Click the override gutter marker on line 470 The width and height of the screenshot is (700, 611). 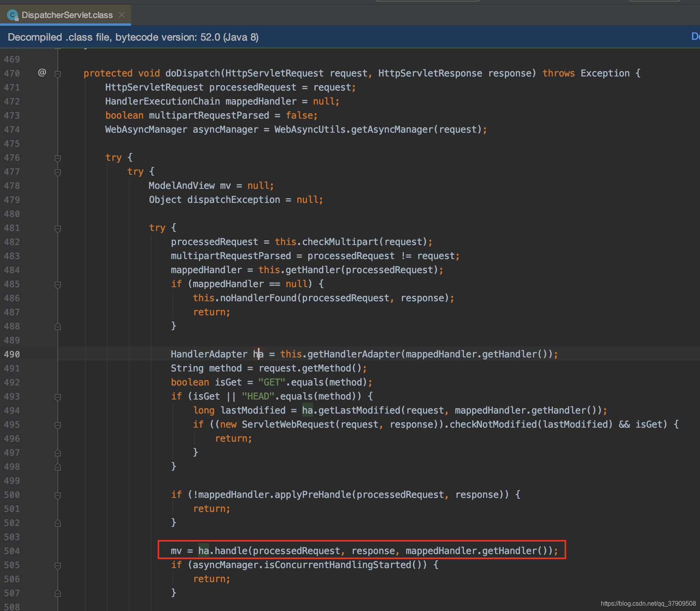click(x=42, y=73)
